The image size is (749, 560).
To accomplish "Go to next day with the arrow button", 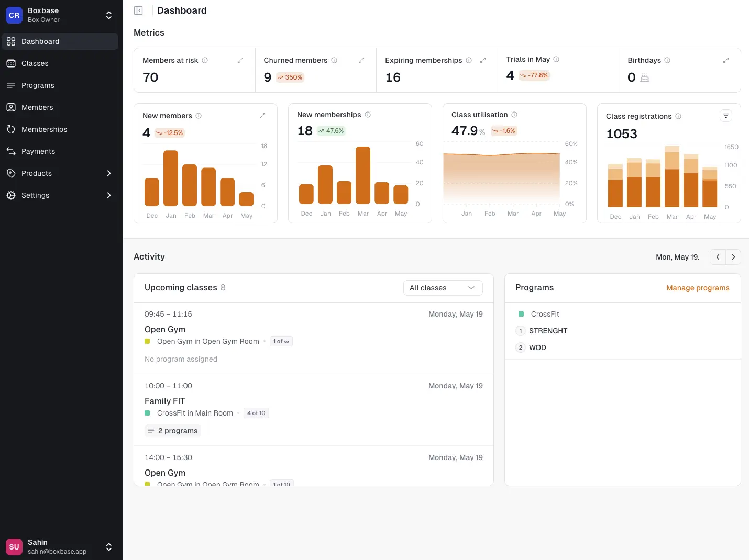I will [x=733, y=257].
